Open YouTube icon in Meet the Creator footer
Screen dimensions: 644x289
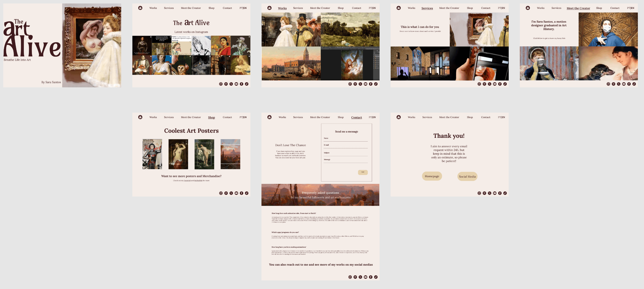tap(624, 84)
